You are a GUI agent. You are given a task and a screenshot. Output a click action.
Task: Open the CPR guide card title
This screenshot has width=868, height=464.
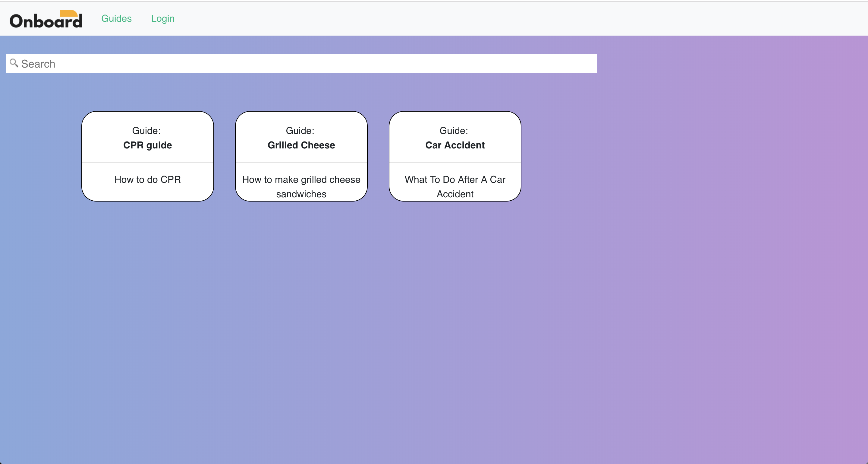148,145
